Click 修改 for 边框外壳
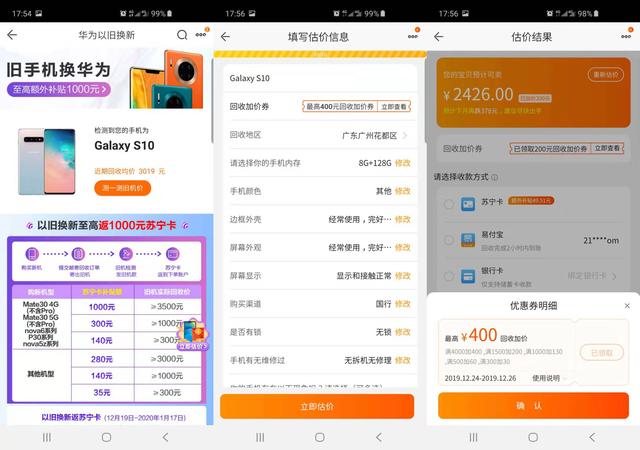 pos(402,219)
